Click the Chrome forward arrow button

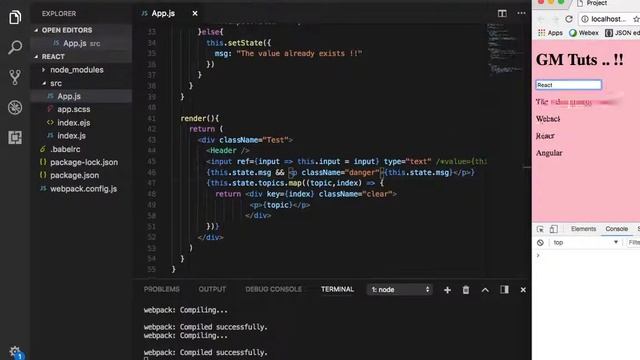pos(555,19)
